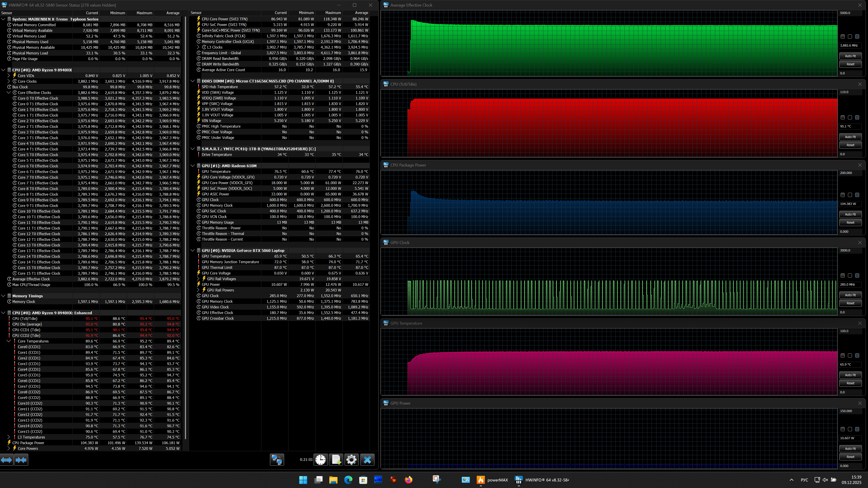
Task: Click the expand columns arrows button
Action: [x=6, y=460]
